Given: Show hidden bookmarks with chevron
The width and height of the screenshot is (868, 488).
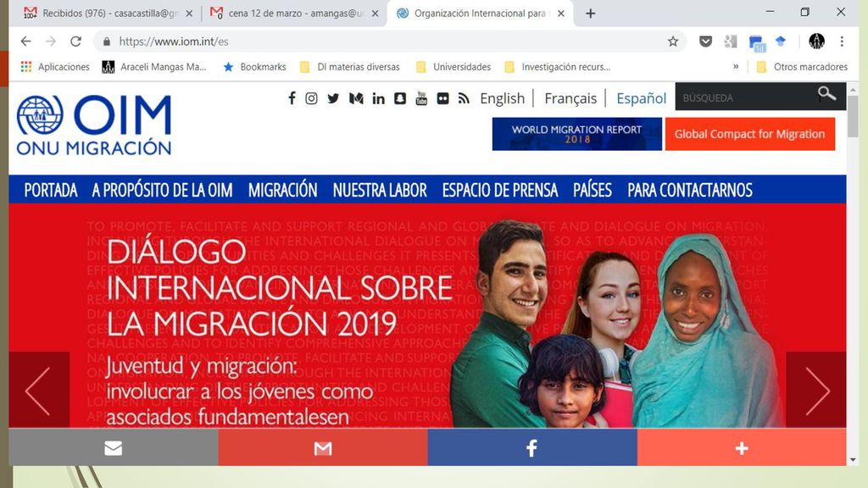Looking at the screenshot, I should point(736,66).
